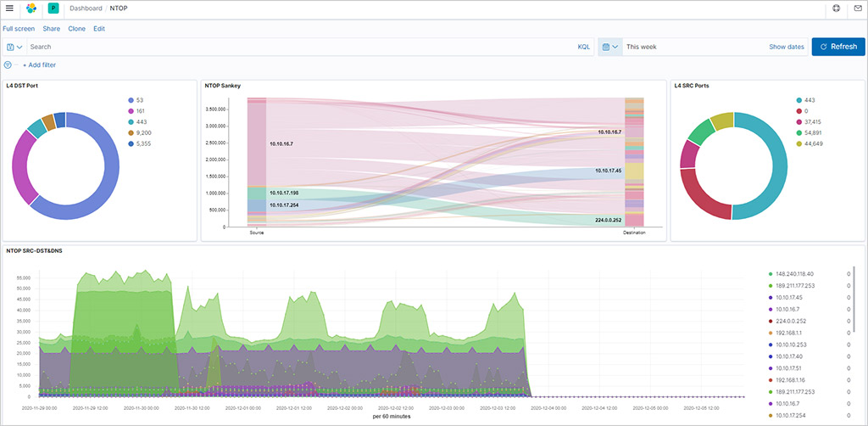This screenshot has height=426, width=868.
Task: Open the Share menu
Action: [x=51, y=28]
